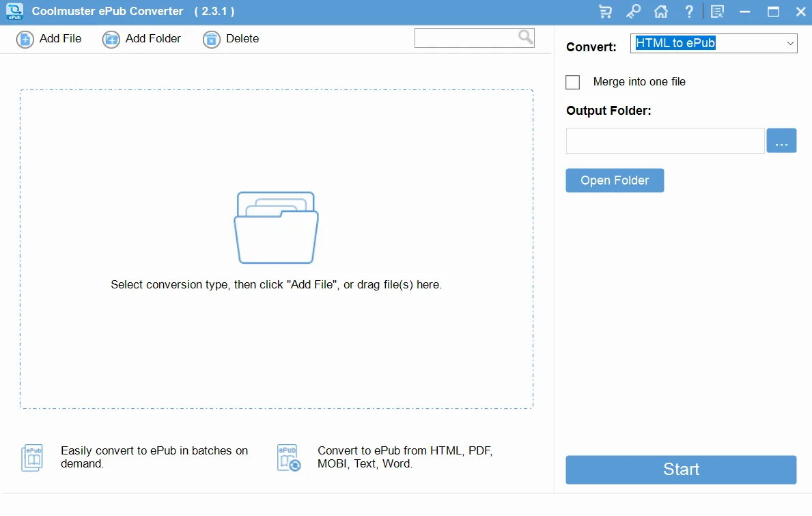Screen dimensions: 812x516
Task: Click the "Easily convert to ePub in batches" text
Action: point(154,457)
